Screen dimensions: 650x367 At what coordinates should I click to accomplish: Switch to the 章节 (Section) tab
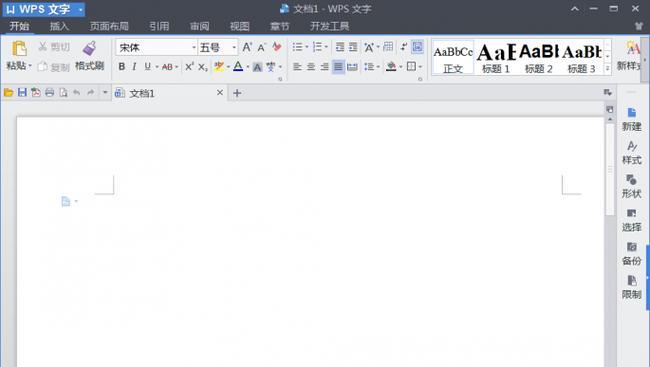[x=280, y=26]
